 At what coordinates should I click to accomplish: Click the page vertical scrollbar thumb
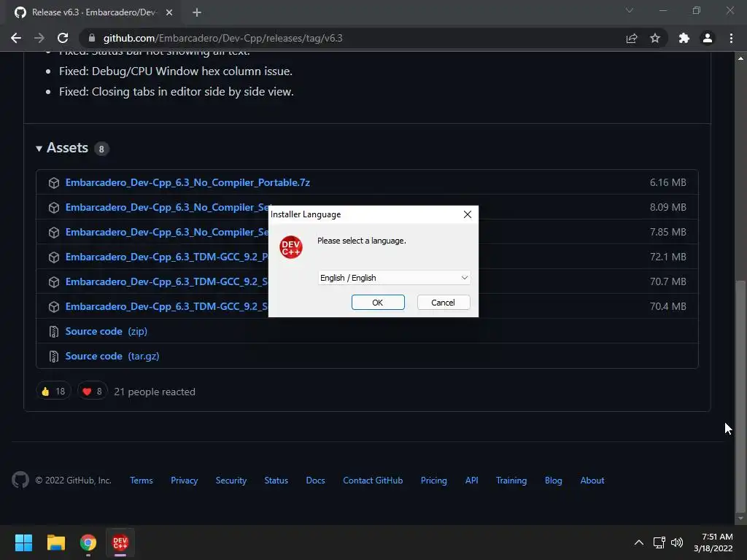740,396
